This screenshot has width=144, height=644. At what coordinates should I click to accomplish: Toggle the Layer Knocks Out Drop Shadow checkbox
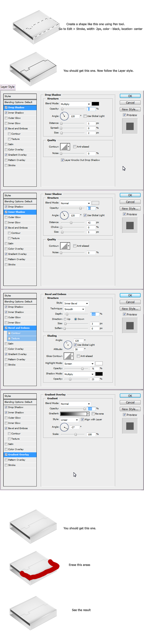(x=62, y=160)
